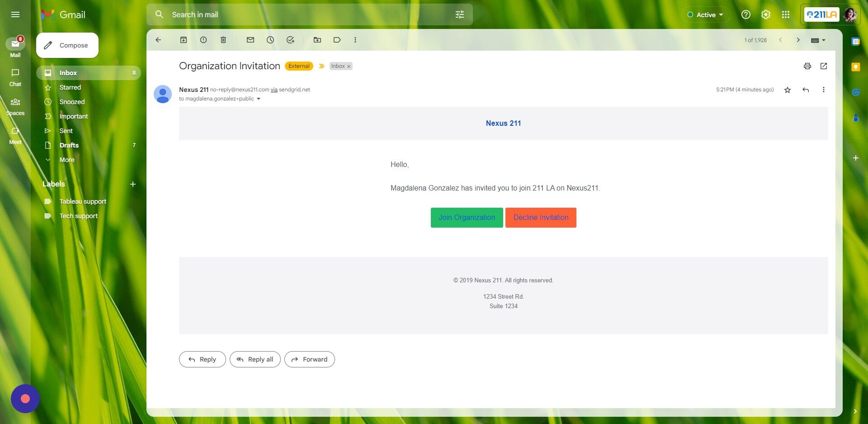
Task: Click the Reply all button
Action: [x=255, y=359]
